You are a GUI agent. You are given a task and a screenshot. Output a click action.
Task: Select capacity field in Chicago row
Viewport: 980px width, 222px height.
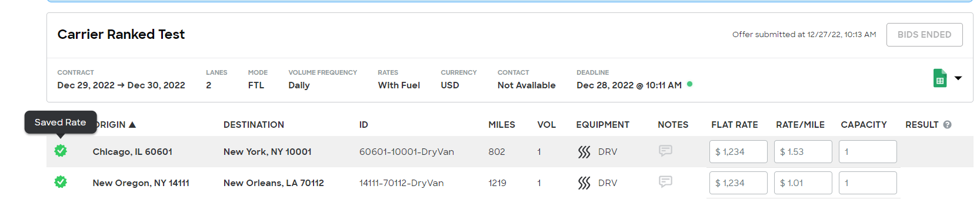pos(868,151)
